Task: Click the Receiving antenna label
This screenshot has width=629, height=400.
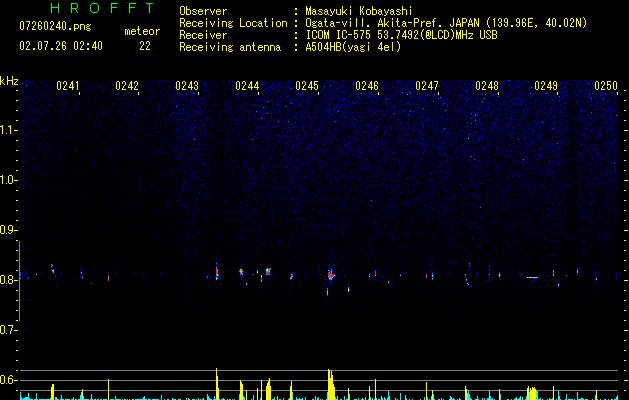Action: tap(230, 47)
